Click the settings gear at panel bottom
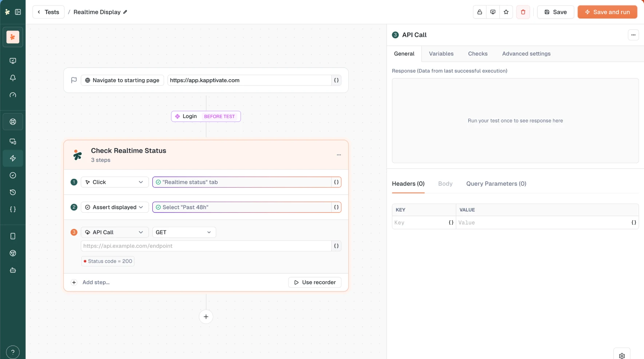This screenshot has width=644, height=359. pos(622,356)
